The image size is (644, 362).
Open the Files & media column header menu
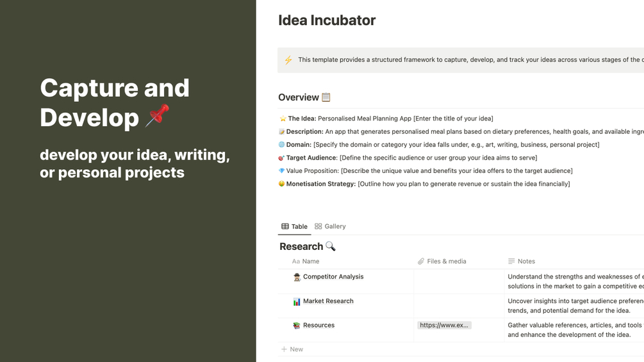click(x=446, y=261)
